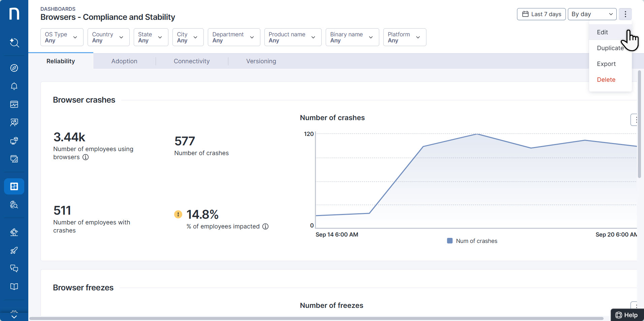
Task: Open the alerts bell icon
Action: coord(14,86)
